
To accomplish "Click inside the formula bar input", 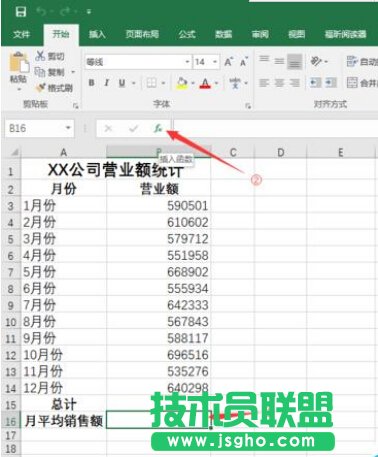I will [x=276, y=128].
